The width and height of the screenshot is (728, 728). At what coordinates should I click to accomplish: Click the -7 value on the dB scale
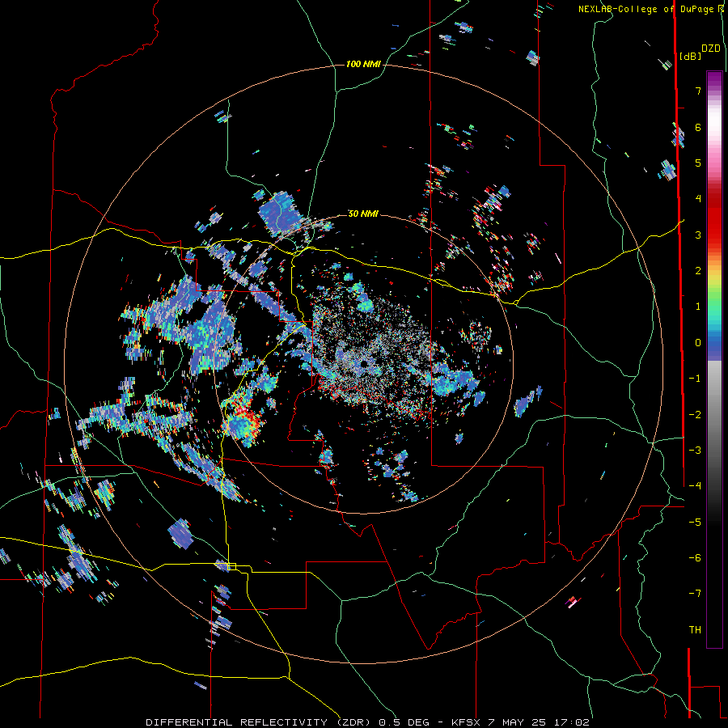coord(695,594)
